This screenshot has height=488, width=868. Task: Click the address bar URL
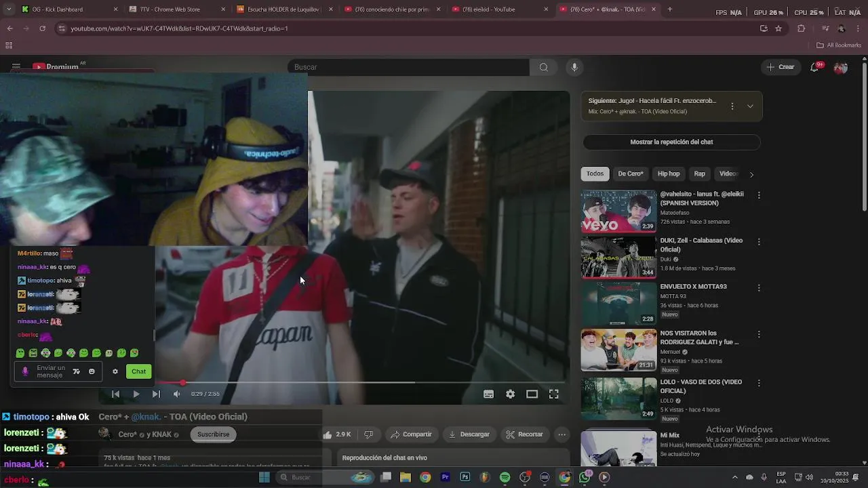tap(180, 28)
